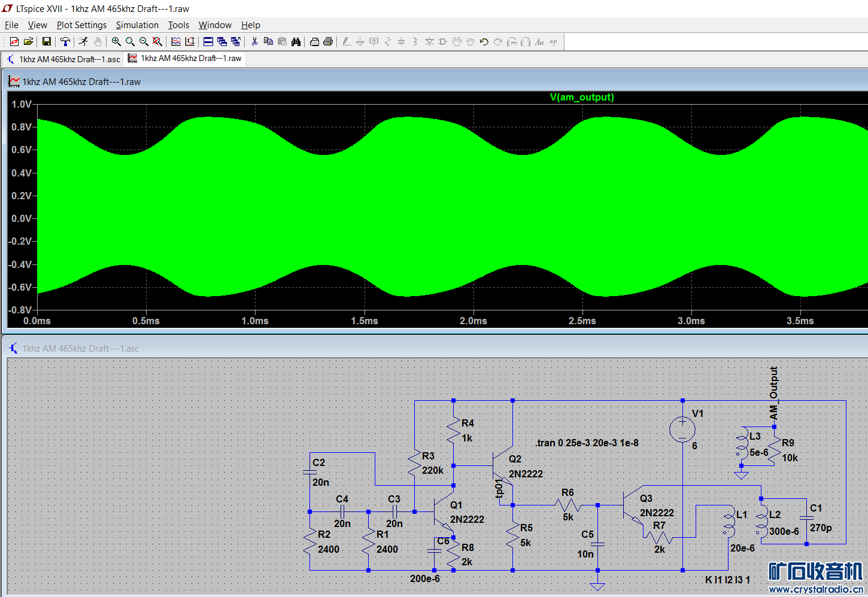Run the simulation with the running man icon
This screenshot has width=868, height=597.
83,42
